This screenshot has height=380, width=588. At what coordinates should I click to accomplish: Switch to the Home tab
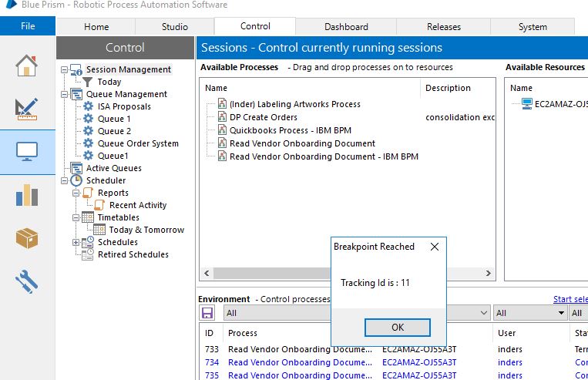(x=96, y=27)
